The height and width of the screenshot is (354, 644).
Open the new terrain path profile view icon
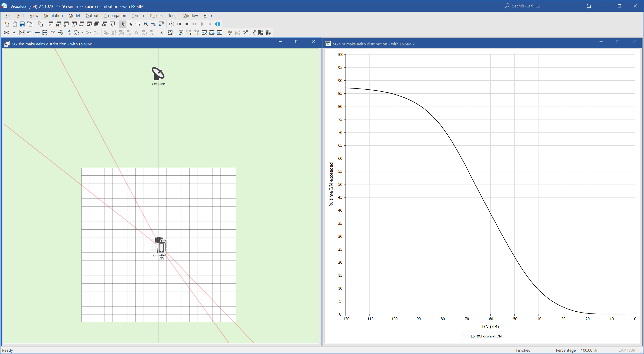89,24
